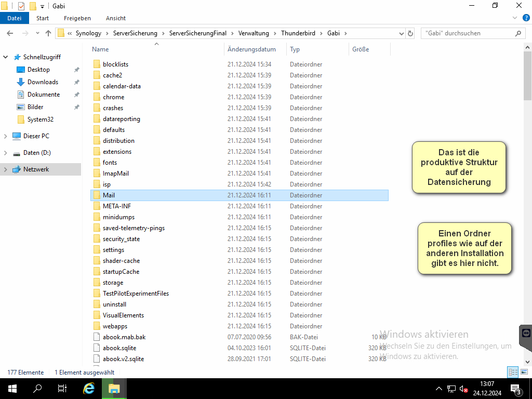Open the Windows Start menu

(12, 389)
